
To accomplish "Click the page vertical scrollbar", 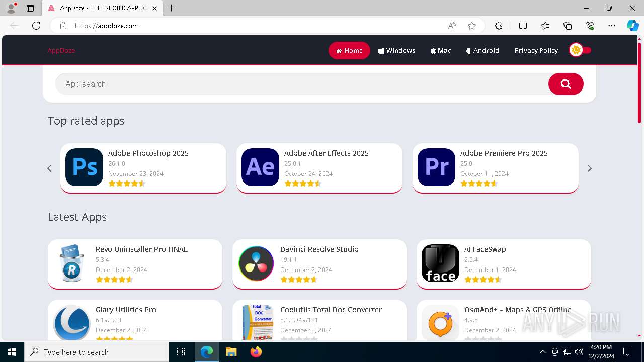I will point(639,83).
